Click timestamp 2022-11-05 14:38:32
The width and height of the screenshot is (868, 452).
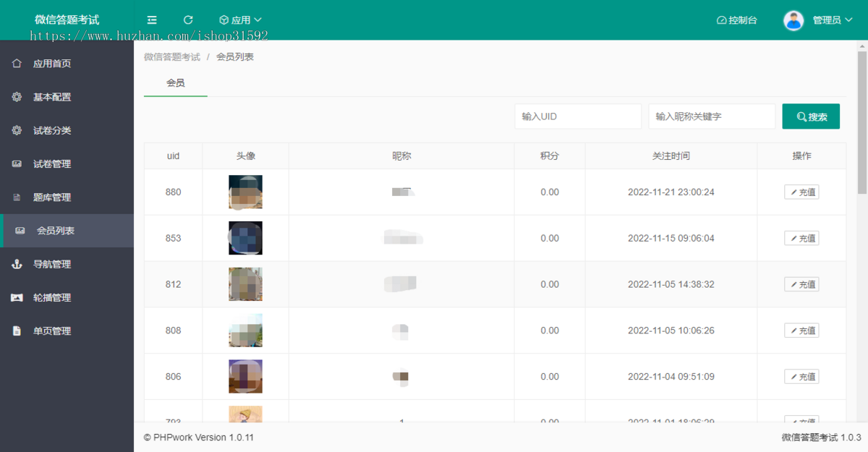[x=671, y=284]
